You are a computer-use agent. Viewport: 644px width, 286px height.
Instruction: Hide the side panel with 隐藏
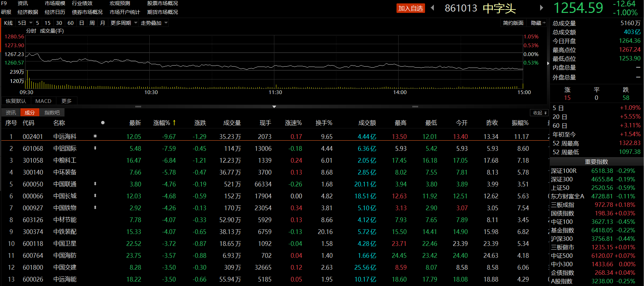point(538,23)
